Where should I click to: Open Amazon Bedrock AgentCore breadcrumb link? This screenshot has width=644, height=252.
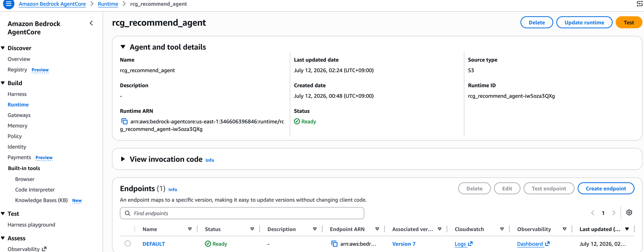[52, 4]
